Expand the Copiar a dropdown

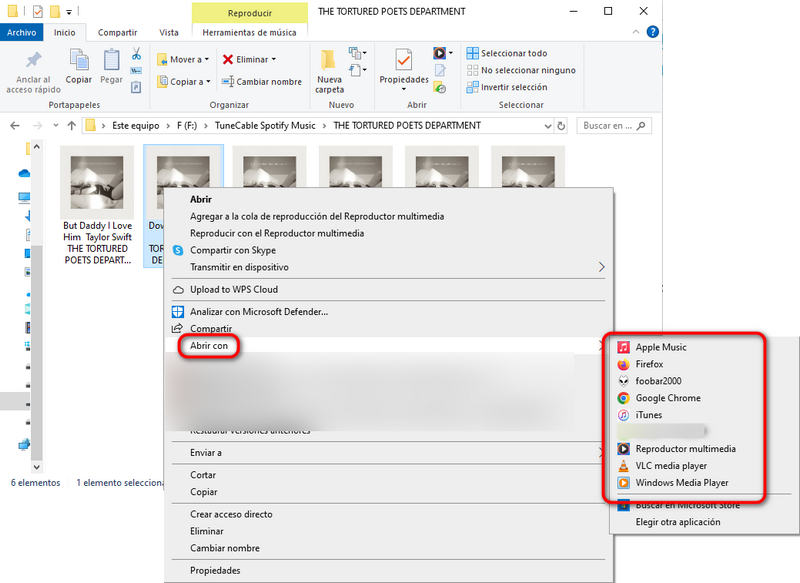point(184,82)
